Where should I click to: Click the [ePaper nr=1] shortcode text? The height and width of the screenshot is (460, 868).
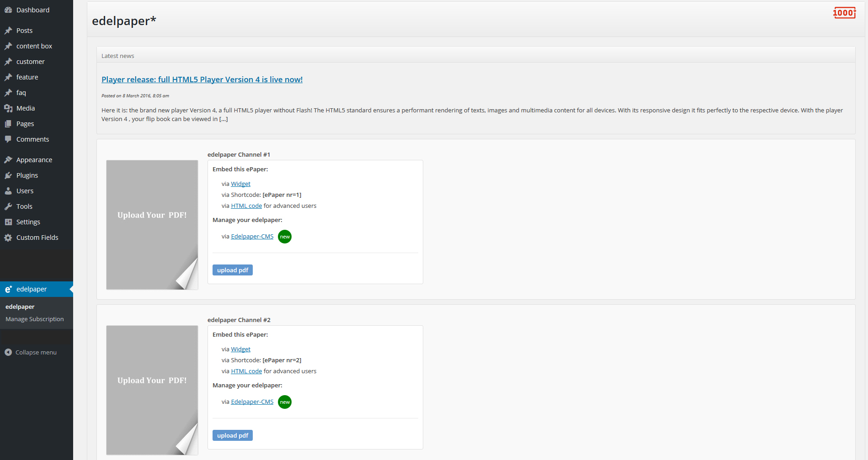point(282,195)
